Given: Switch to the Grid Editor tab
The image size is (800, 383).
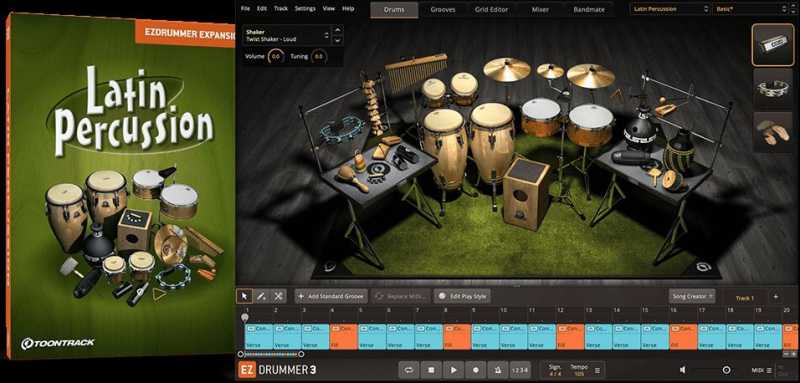Looking at the screenshot, I should pos(491,10).
